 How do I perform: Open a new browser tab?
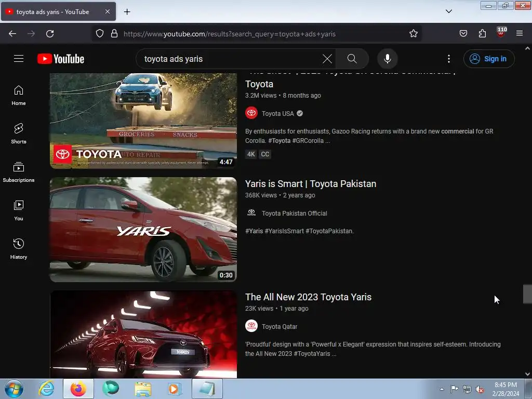pos(127,12)
